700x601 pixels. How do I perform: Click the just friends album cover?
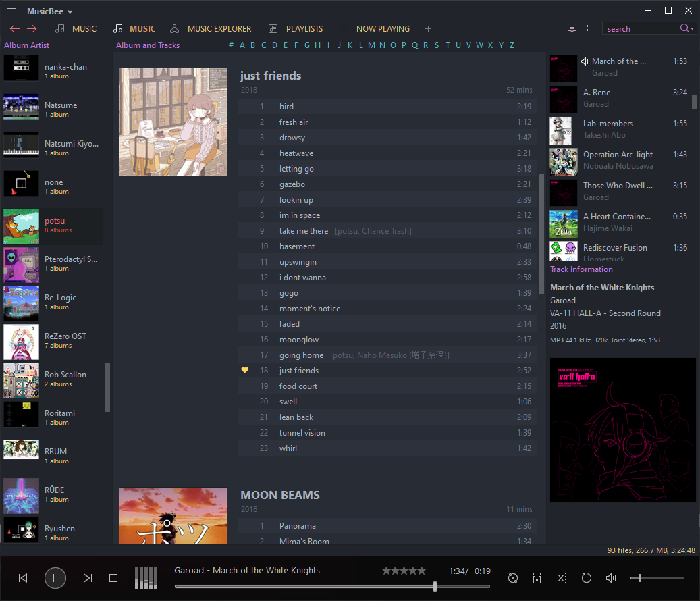(x=173, y=122)
